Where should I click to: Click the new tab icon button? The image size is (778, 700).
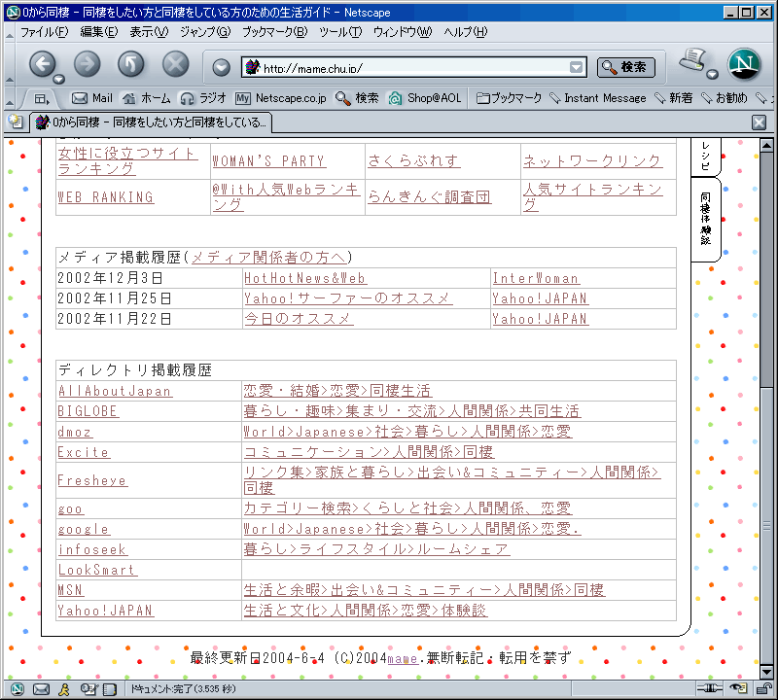click(16, 122)
